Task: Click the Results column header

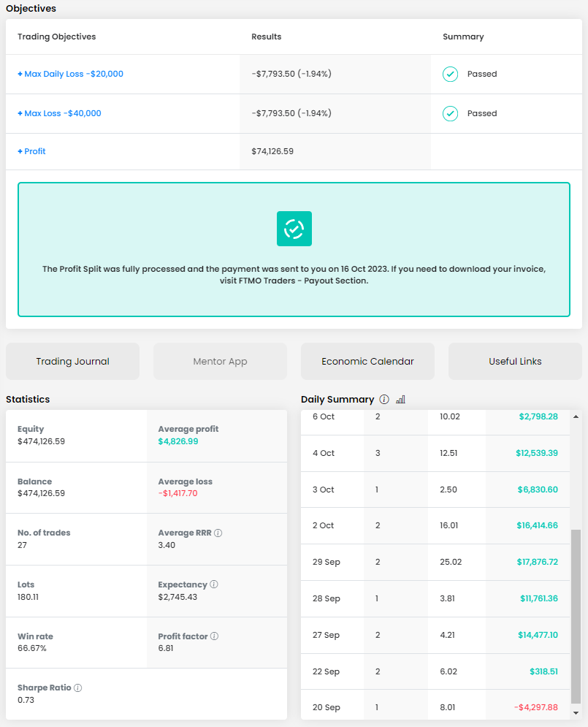Action: coord(267,37)
